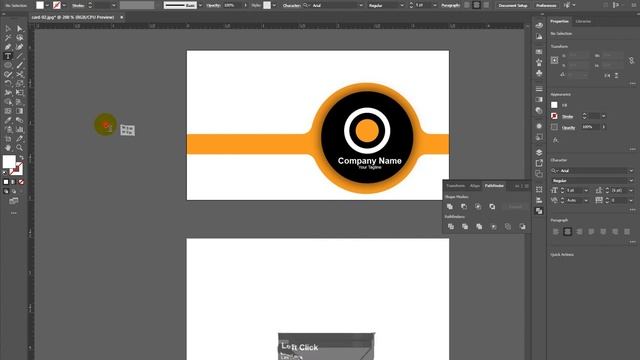Click Intersect shape mode icon
This screenshot has height=360, width=640.
tap(478, 207)
